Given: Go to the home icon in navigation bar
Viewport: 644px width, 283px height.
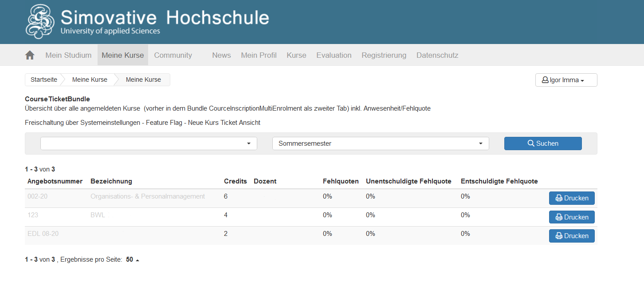Looking at the screenshot, I should point(30,55).
